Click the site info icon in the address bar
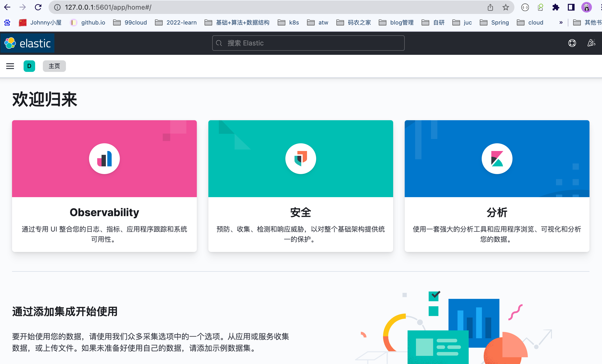Screen dimensions: 602x364 pyautogui.click(x=57, y=7)
